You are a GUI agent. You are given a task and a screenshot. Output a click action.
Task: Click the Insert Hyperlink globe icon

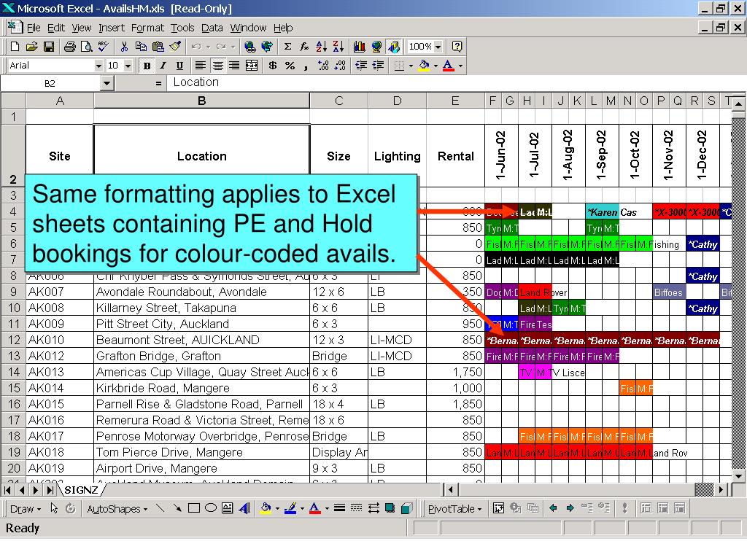249,47
